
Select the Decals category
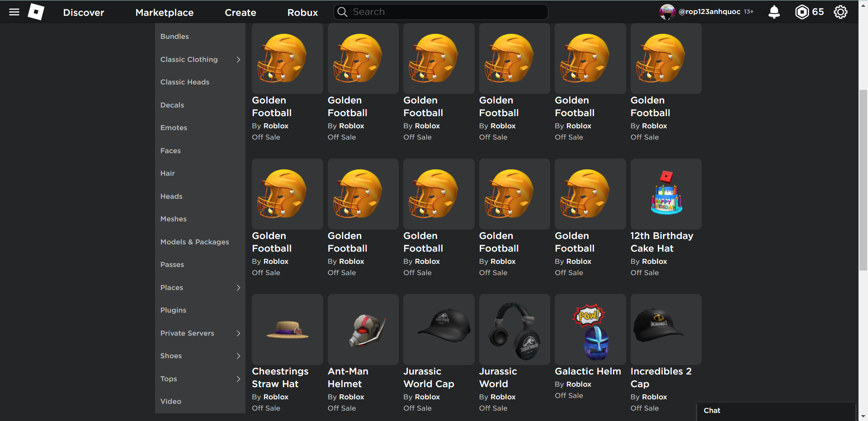pyautogui.click(x=172, y=105)
